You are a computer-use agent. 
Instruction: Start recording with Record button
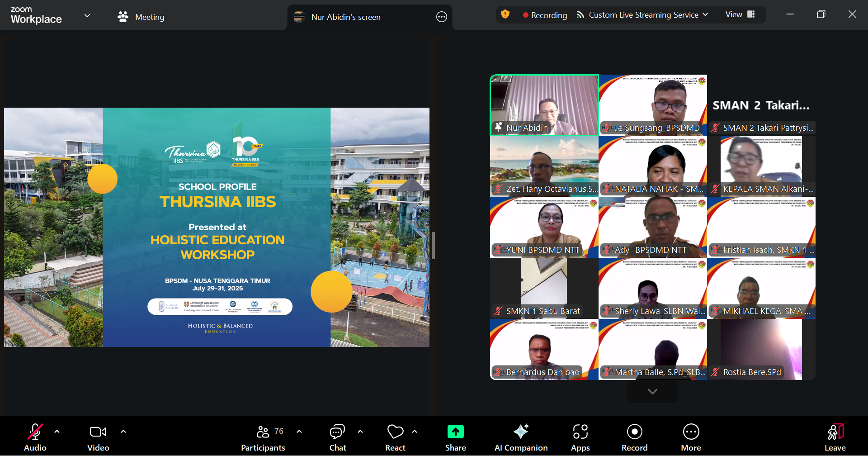[634, 437]
